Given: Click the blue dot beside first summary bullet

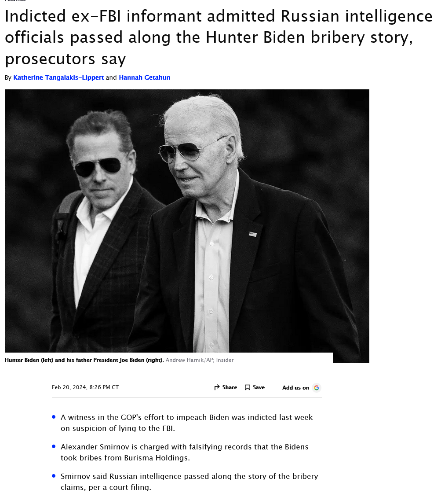Looking at the screenshot, I should point(54,417).
